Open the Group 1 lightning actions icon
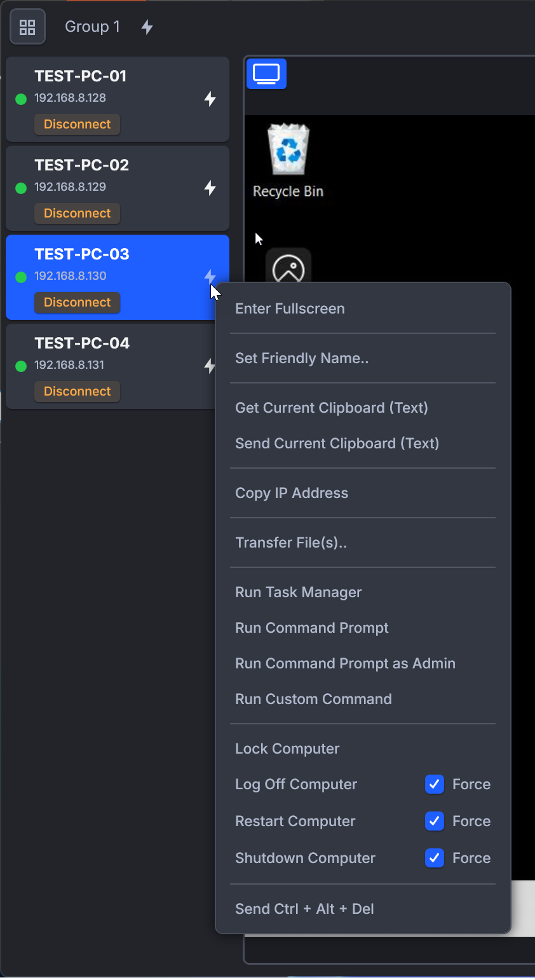The width and height of the screenshot is (535, 980). 147,27
